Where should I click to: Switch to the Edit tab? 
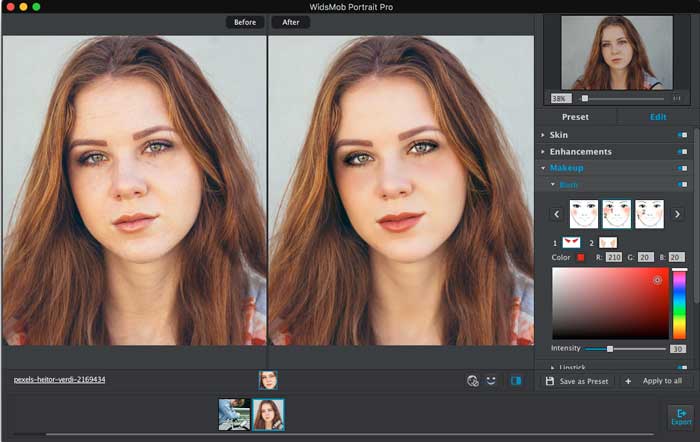(658, 117)
